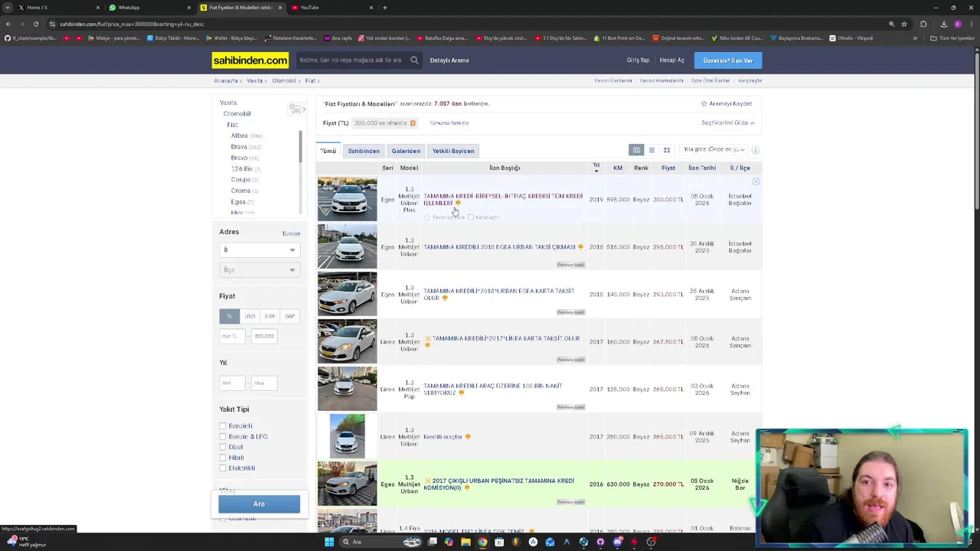Select the Sahibinden listings tab
Screen dimensions: 980x551
tap(364, 151)
